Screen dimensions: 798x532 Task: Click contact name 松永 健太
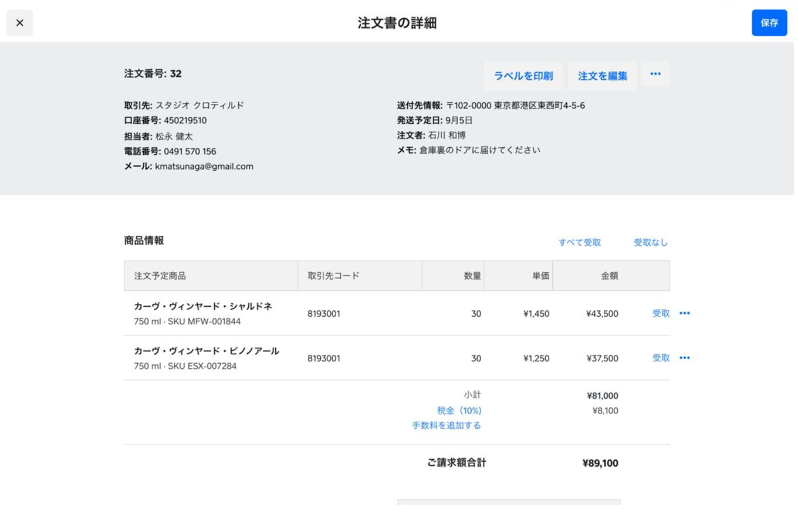click(174, 136)
